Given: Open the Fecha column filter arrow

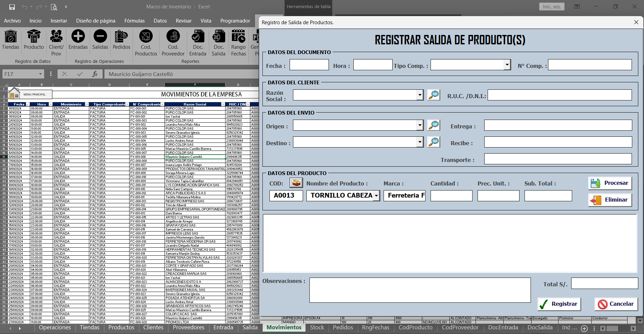Looking at the screenshot, I should (x=28, y=105).
